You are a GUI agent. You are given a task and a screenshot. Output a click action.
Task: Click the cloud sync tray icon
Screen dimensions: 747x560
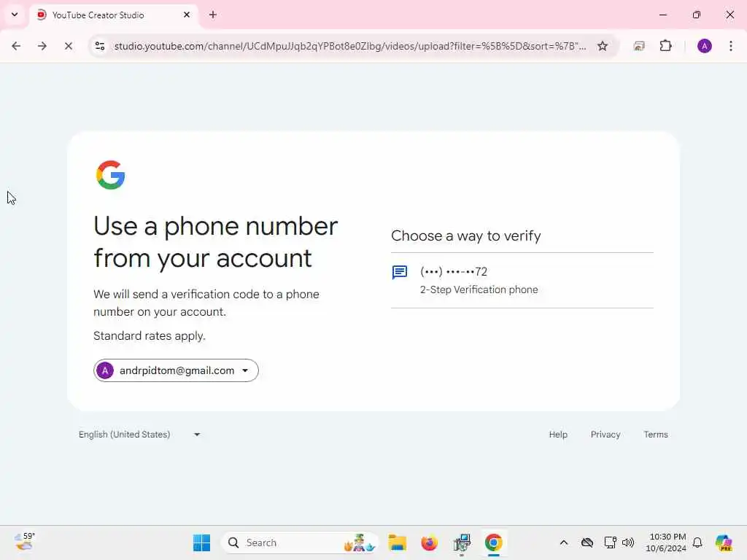point(587,542)
